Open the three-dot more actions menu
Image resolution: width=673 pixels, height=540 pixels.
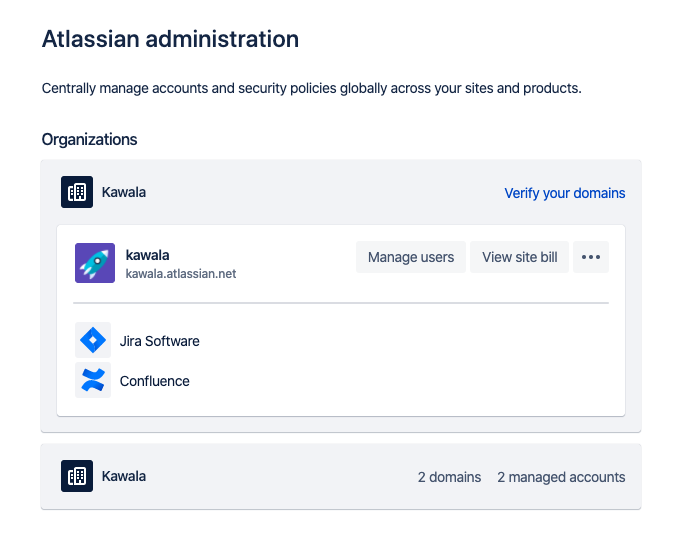pos(591,257)
